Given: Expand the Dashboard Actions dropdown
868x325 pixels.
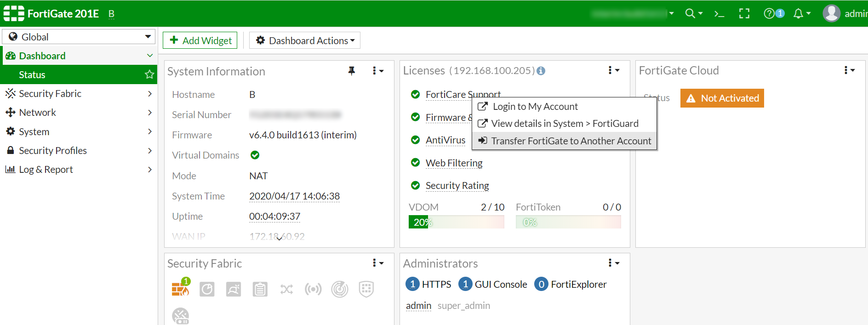Looking at the screenshot, I should (305, 40).
